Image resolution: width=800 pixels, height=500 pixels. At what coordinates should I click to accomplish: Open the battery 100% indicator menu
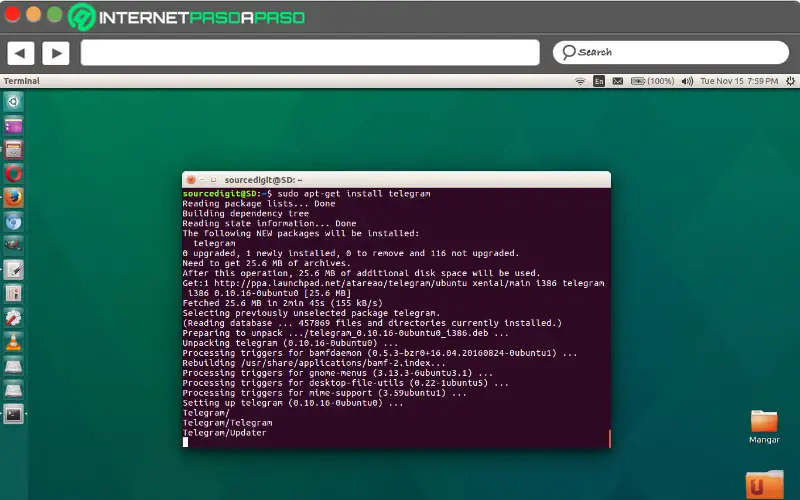coord(653,81)
